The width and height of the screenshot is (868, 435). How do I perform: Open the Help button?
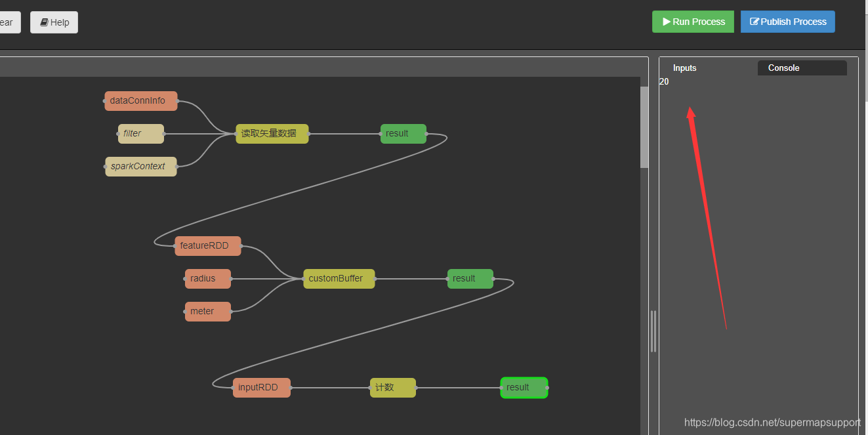[x=54, y=22]
